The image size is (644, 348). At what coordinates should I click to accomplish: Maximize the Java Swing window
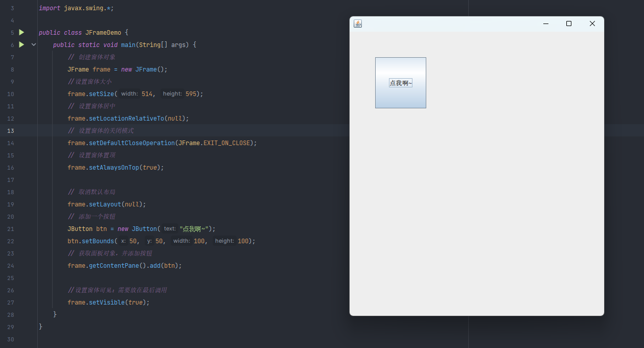pyautogui.click(x=569, y=24)
